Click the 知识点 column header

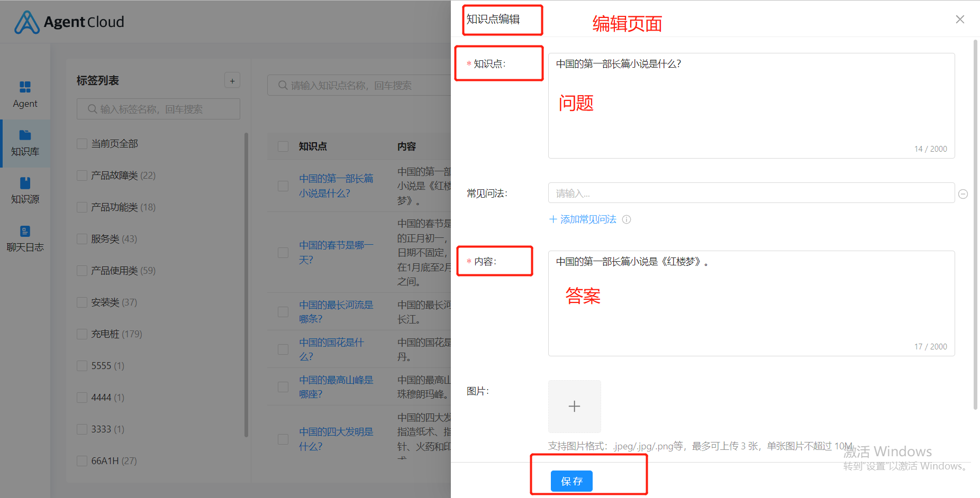coord(313,146)
